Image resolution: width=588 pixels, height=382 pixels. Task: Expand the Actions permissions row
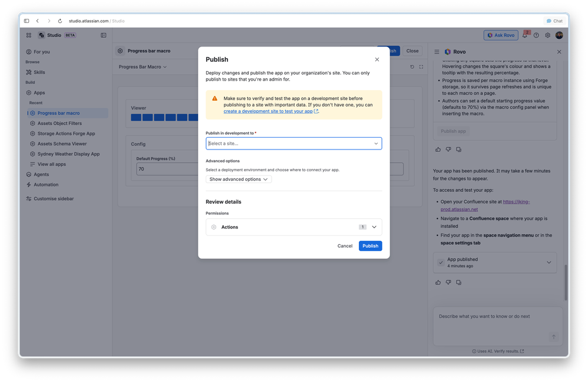(293, 227)
